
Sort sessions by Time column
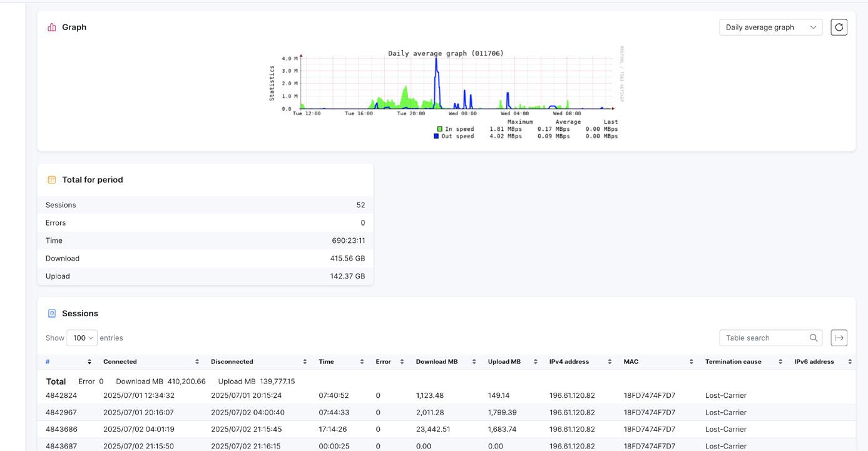pos(341,361)
